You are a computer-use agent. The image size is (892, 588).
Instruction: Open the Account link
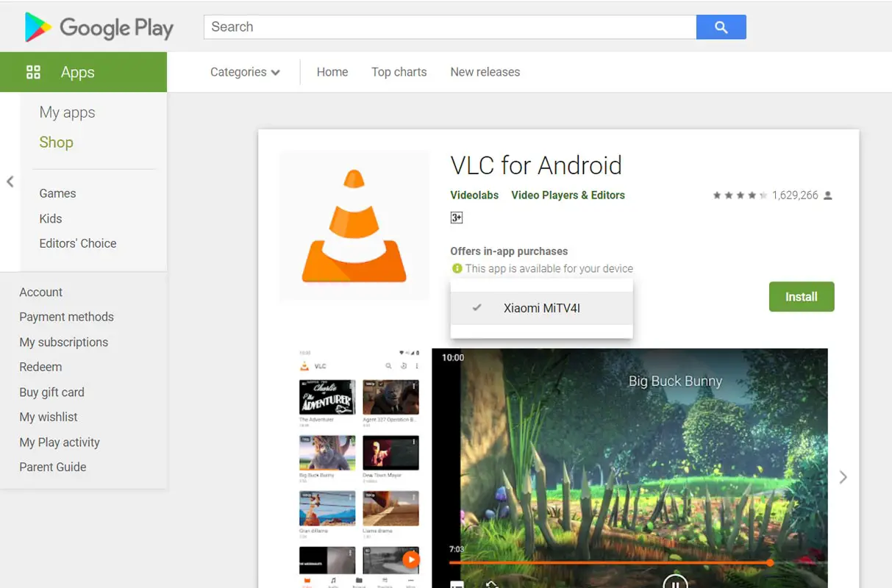pos(40,292)
